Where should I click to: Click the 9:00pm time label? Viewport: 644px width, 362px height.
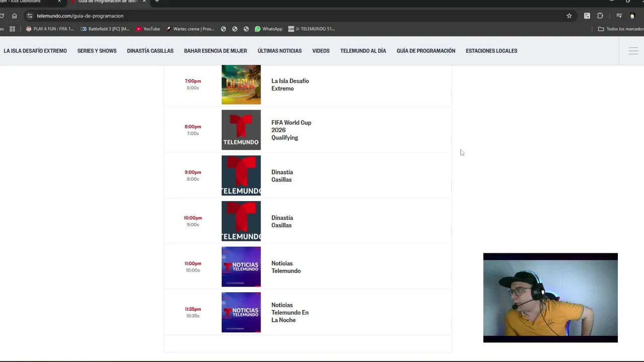tap(193, 172)
